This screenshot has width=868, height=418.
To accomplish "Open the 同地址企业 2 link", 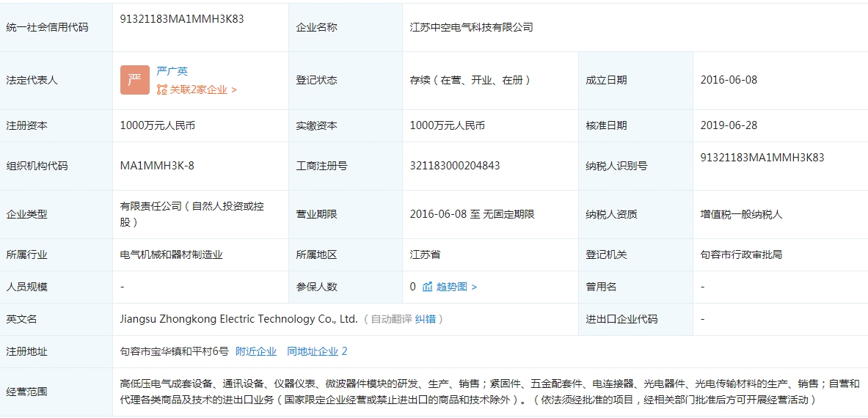I will (x=317, y=351).
